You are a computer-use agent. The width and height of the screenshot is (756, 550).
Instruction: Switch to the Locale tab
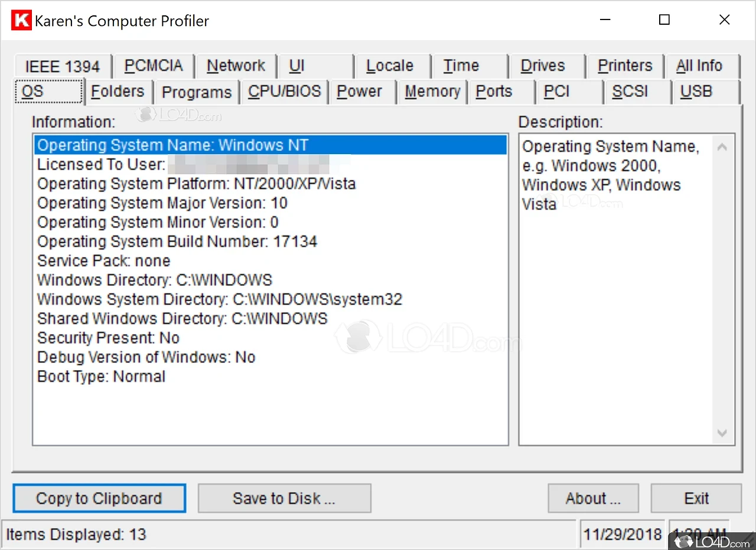392,66
